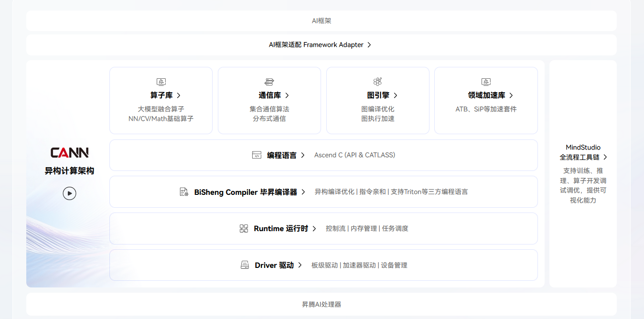Click the AI框架 top bar

pyautogui.click(x=322, y=21)
